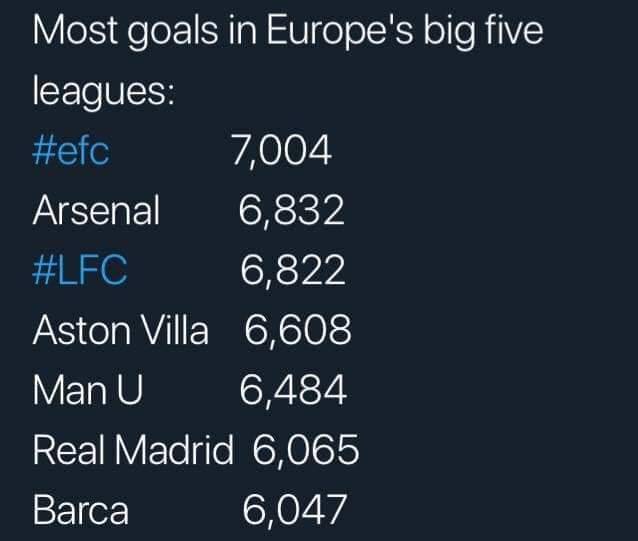Select the Real Madrid name
The image size is (638, 541).
coord(132,451)
